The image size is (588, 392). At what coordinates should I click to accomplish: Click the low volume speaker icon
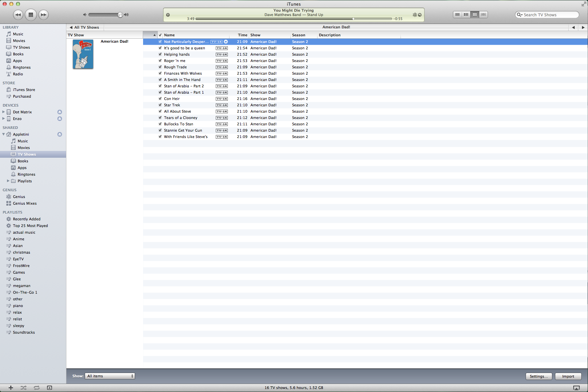coord(85,15)
